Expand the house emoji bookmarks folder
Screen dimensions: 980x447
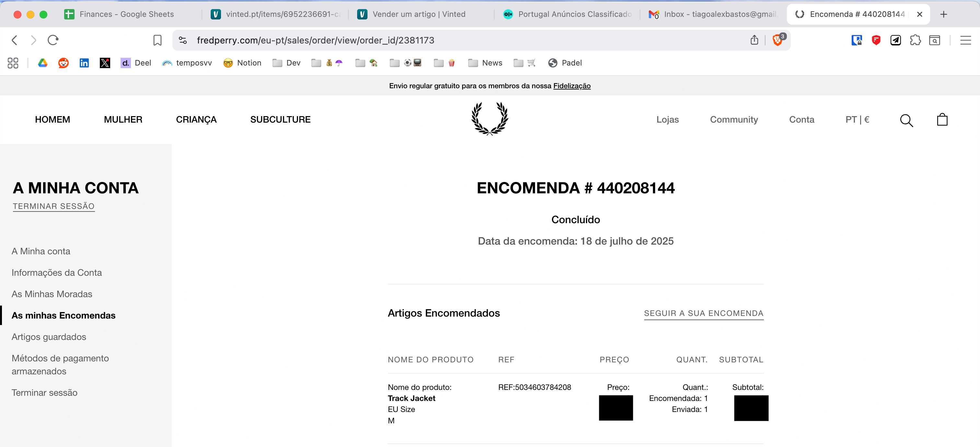[367, 63]
